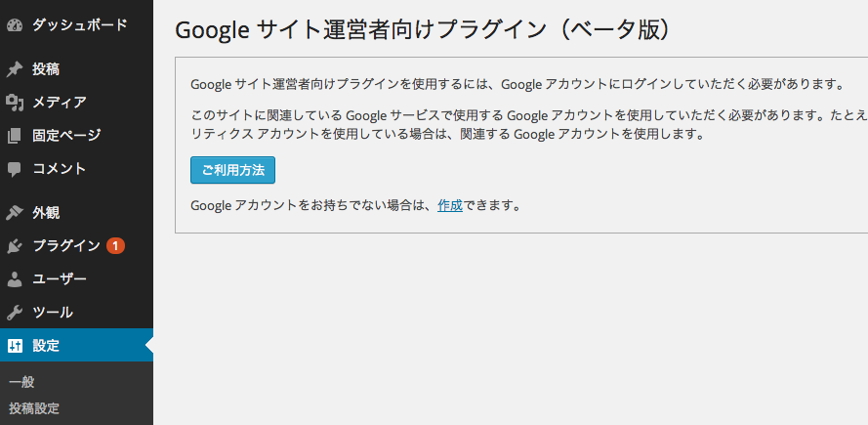This screenshot has height=425, width=868.
Task: Click the pushpin icon beside 投稿
Action: pyautogui.click(x=15, y=69)
